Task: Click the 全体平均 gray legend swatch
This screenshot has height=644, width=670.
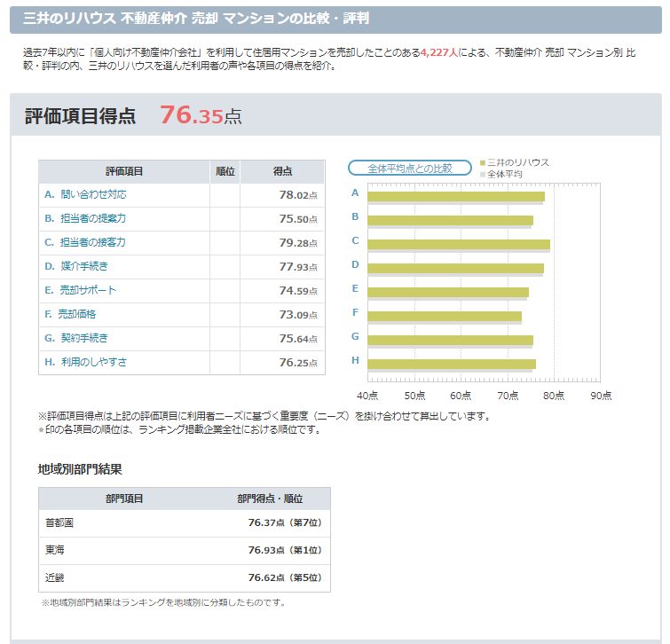Action: [483, 174]
